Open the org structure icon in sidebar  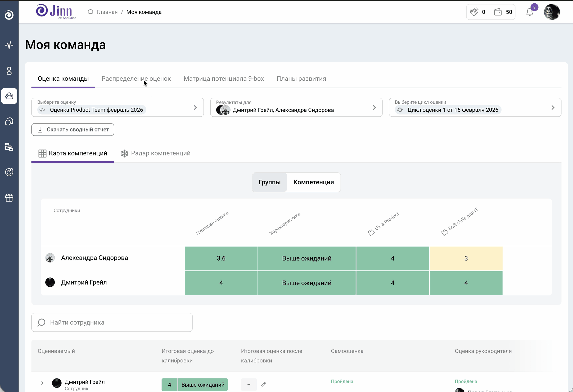[x=9, y=147]
